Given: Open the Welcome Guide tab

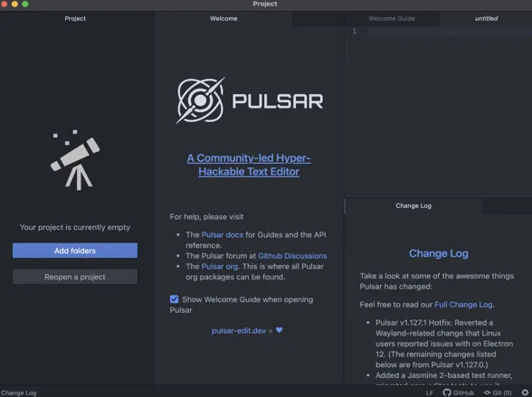Looking at the screenshot, I should coord(392,18).
